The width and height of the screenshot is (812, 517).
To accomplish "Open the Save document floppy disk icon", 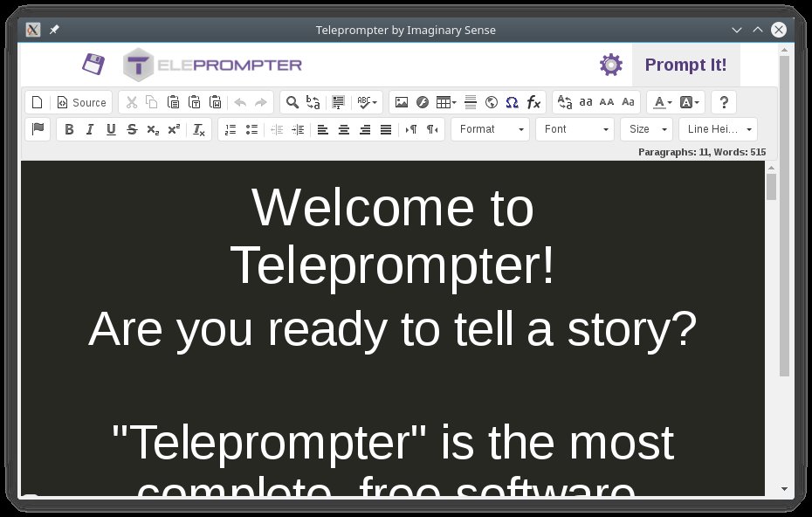I will point(93,64).
